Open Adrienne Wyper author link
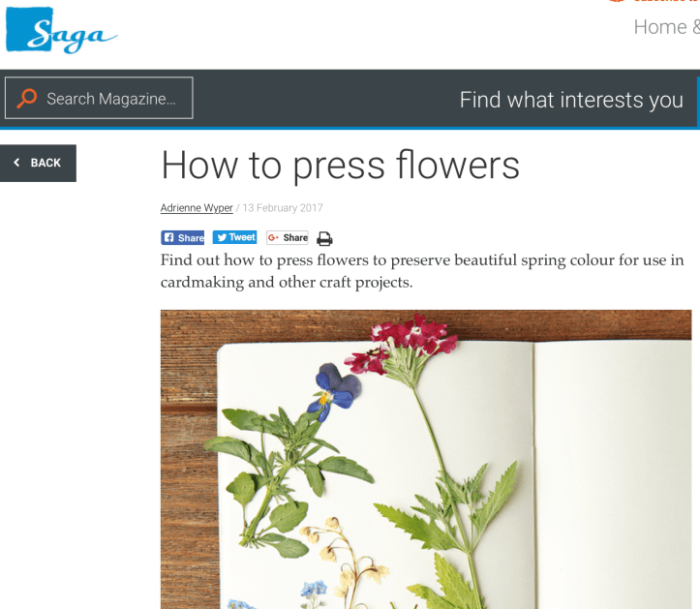Screen dimensions: 700x609 (197, 208)
